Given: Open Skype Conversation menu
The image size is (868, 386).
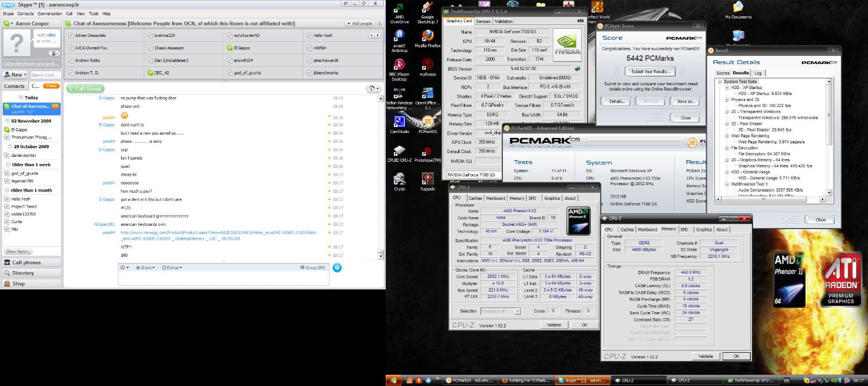Looking at the screenshot, I should (x=50, y=14).
